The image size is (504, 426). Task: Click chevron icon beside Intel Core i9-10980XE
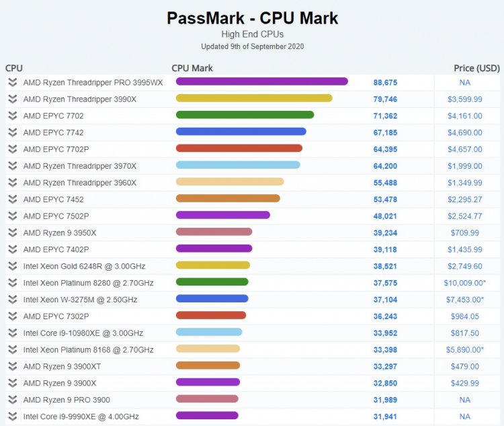point(13,333)
